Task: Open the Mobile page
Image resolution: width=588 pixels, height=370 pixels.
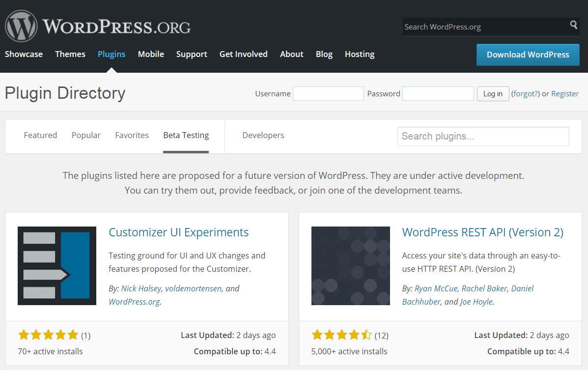Action: [x=151, y=54]
